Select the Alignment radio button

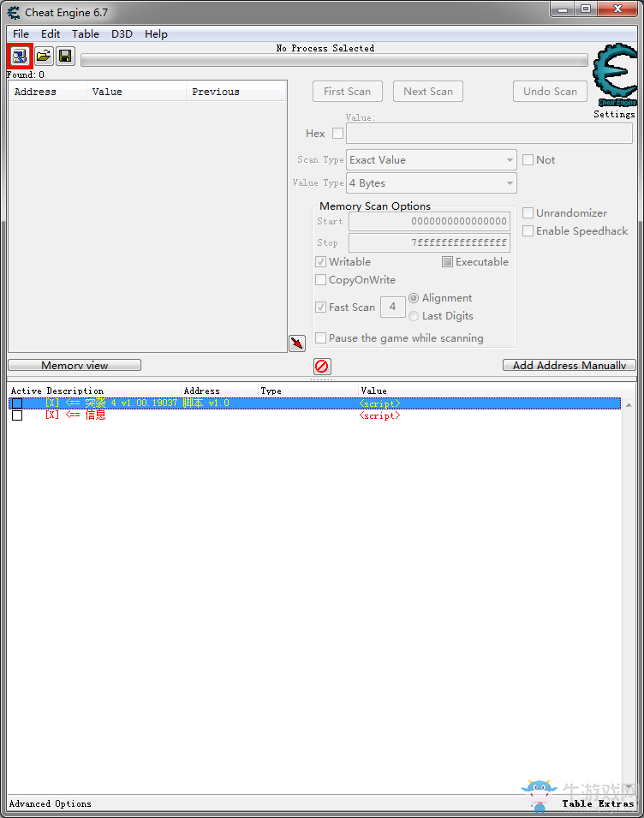tap(414, 298)
